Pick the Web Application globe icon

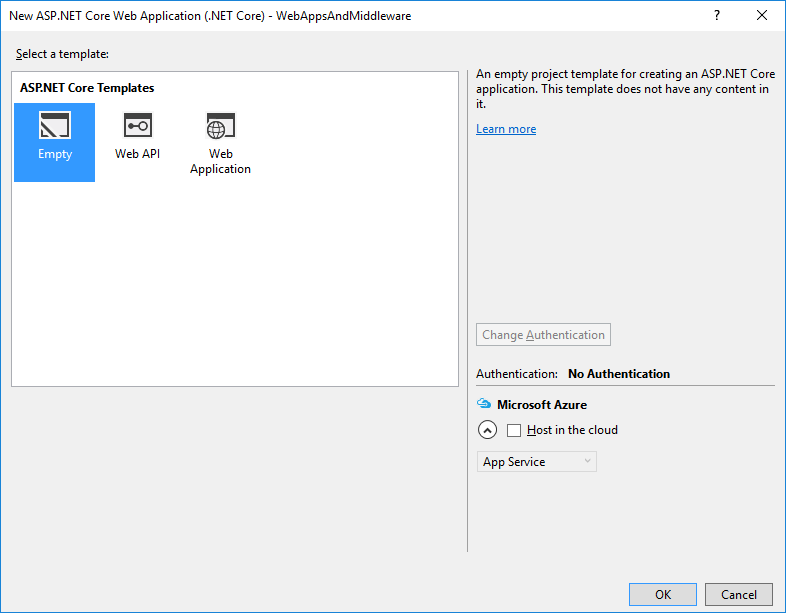pos(220,126)
